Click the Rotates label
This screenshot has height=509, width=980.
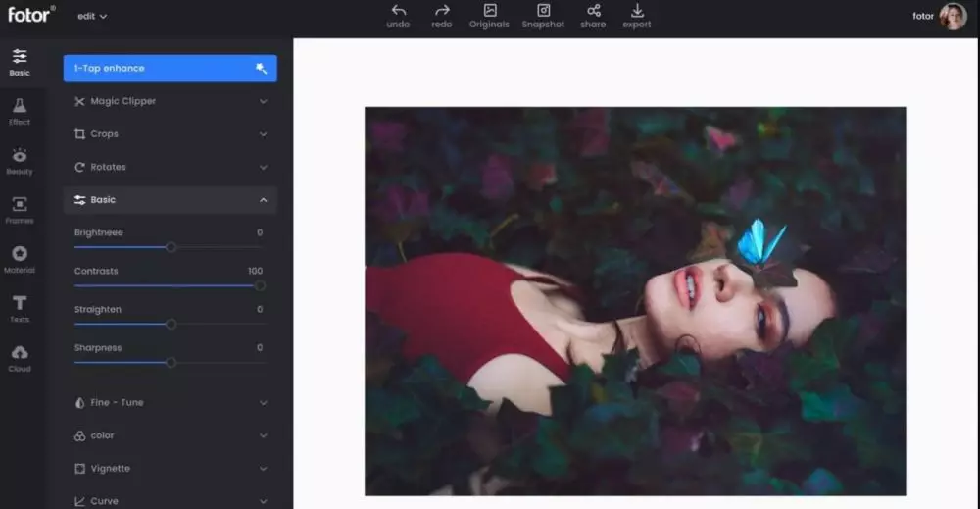108,167
